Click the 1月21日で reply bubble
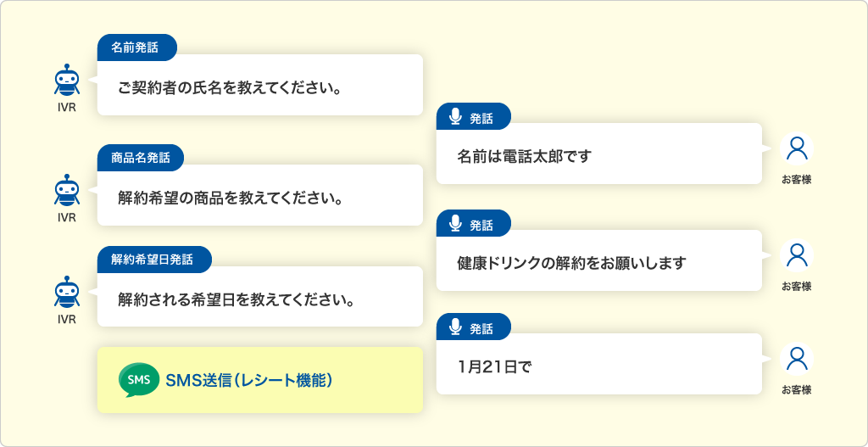Viewport: 868px width, 447px height. [599, 364]
